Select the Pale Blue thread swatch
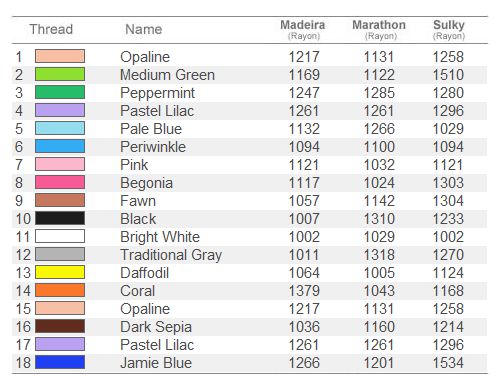 [60, 128]
